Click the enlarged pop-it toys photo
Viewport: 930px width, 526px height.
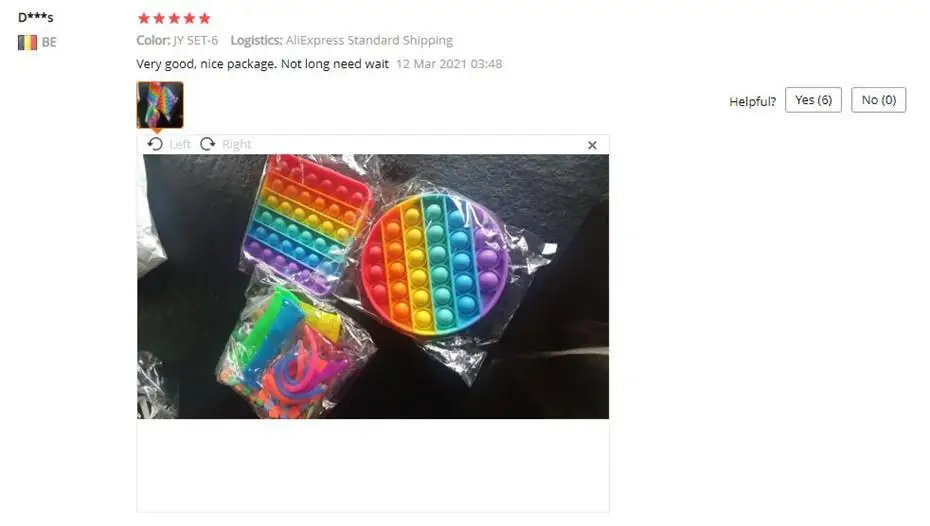click(x=373, y=286)
